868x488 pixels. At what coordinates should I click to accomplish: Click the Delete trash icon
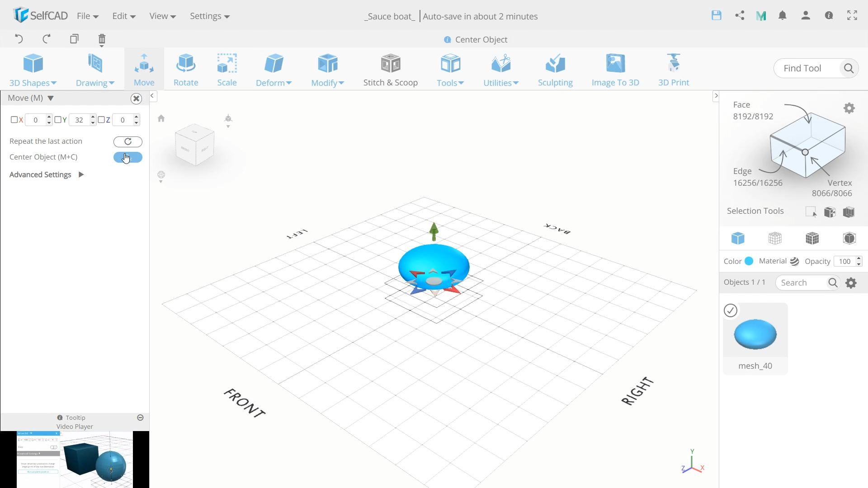[102, 39]
